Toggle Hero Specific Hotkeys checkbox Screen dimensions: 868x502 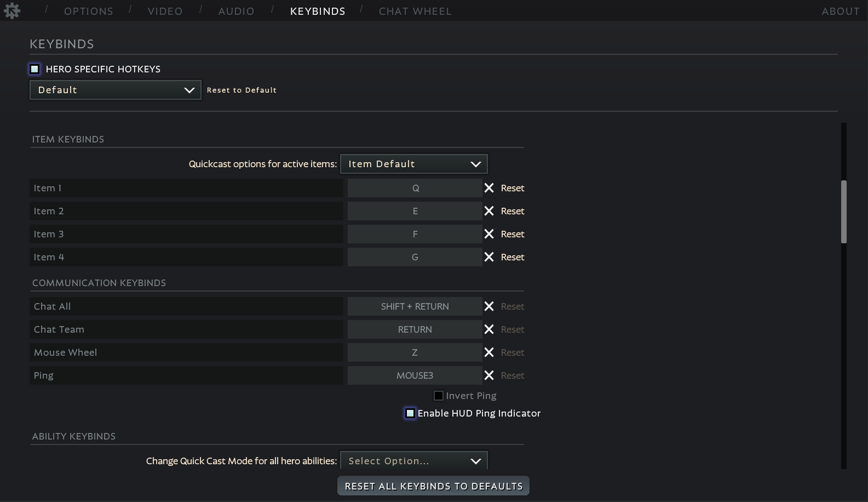pos(35,69)
